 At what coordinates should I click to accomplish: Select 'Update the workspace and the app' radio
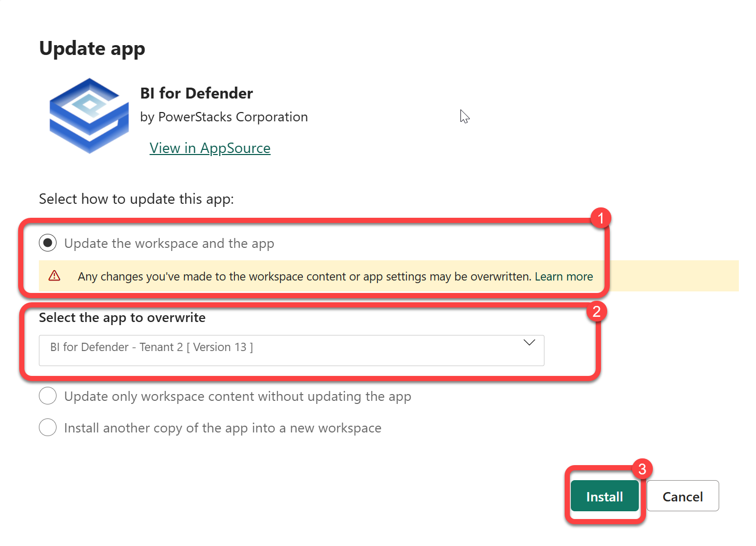click(48, 243)
